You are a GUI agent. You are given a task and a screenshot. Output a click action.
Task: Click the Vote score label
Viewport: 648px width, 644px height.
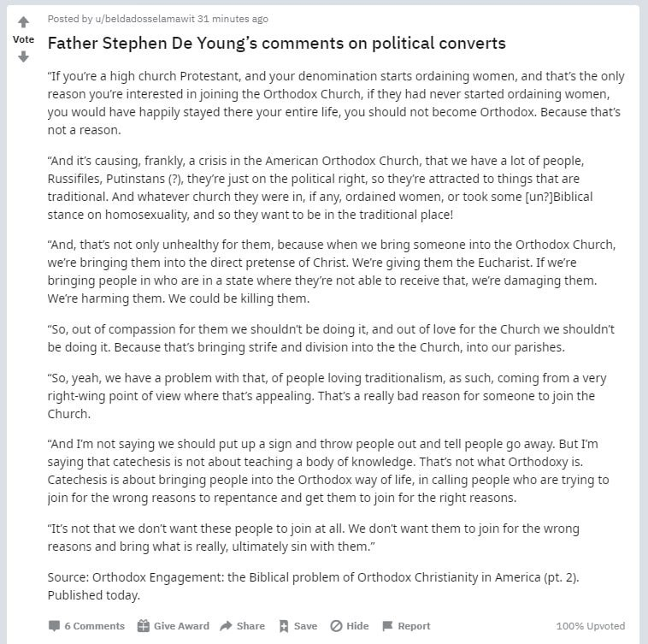click(x=24, y=39)
